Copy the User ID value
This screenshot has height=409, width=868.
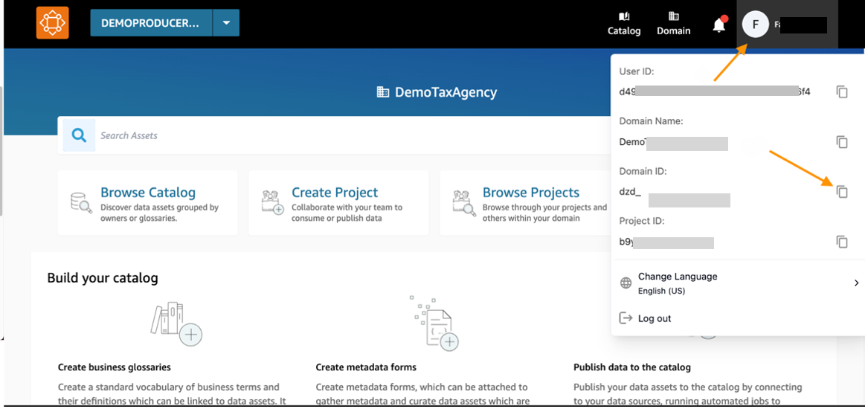click(841, 92)
